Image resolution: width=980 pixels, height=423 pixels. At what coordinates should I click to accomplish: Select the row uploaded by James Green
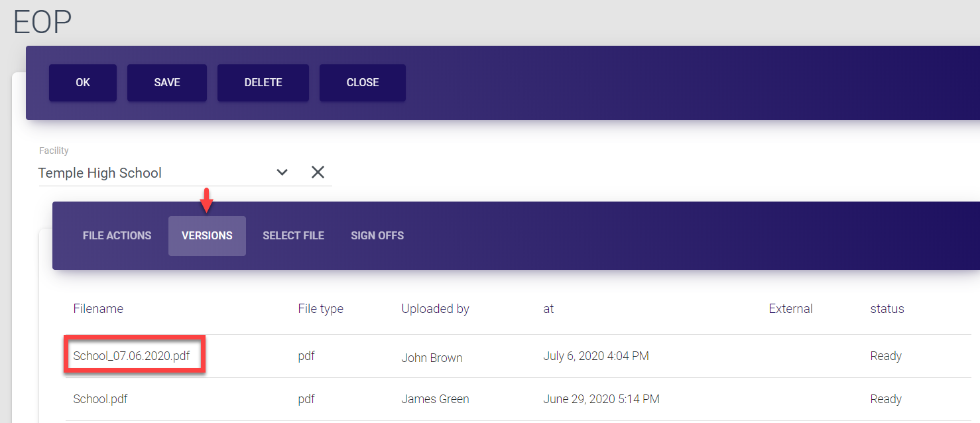(x=435, y=399)
